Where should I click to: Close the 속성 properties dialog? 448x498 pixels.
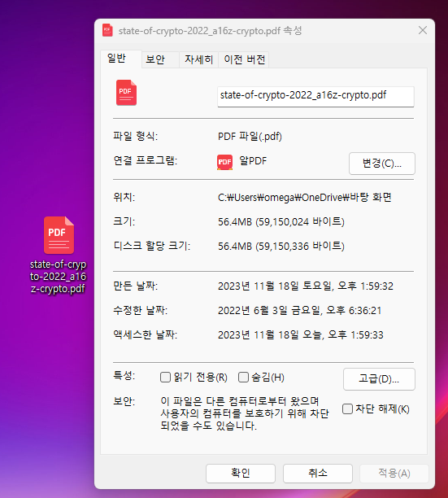pyautogui.click(x=423, y=30)
